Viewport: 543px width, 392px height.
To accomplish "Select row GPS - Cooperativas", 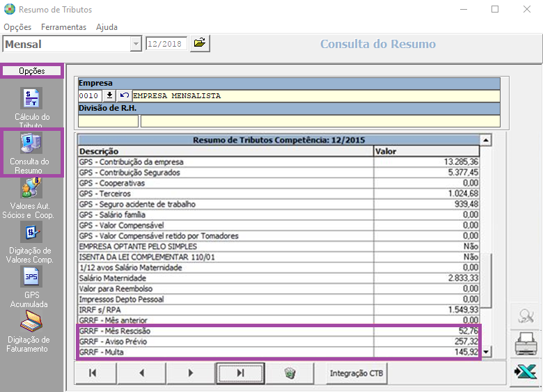I will pyautogui.click(x=278, y=183).
